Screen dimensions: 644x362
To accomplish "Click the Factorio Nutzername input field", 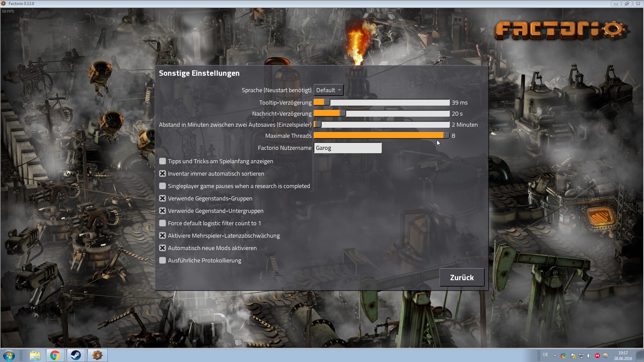I will [x=348, y=148].
